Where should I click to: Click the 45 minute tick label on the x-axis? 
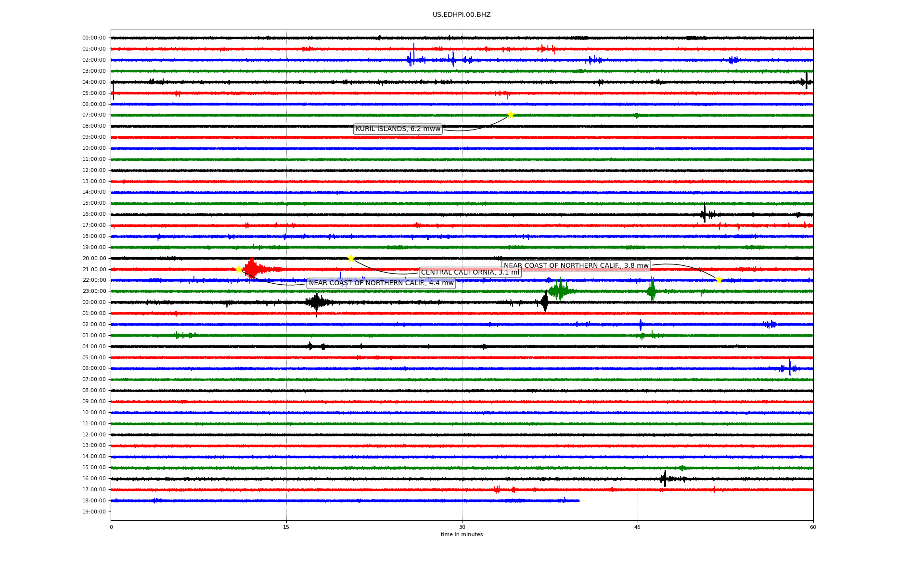(638, 527)
